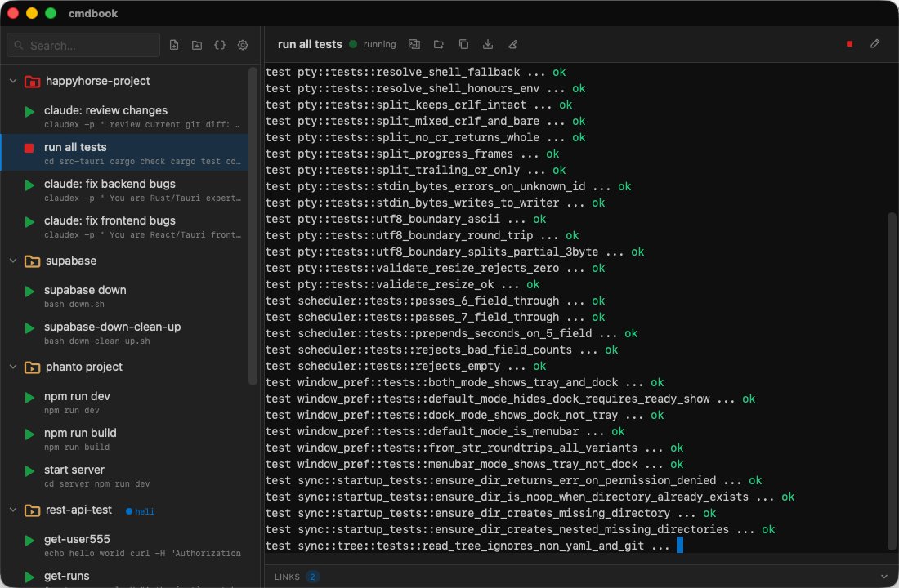Viewport: 899px width, 588px height.
Task: Click 'read_tree_ignores_non_yaml_and_git' output line
Action: tap(467, 546)
